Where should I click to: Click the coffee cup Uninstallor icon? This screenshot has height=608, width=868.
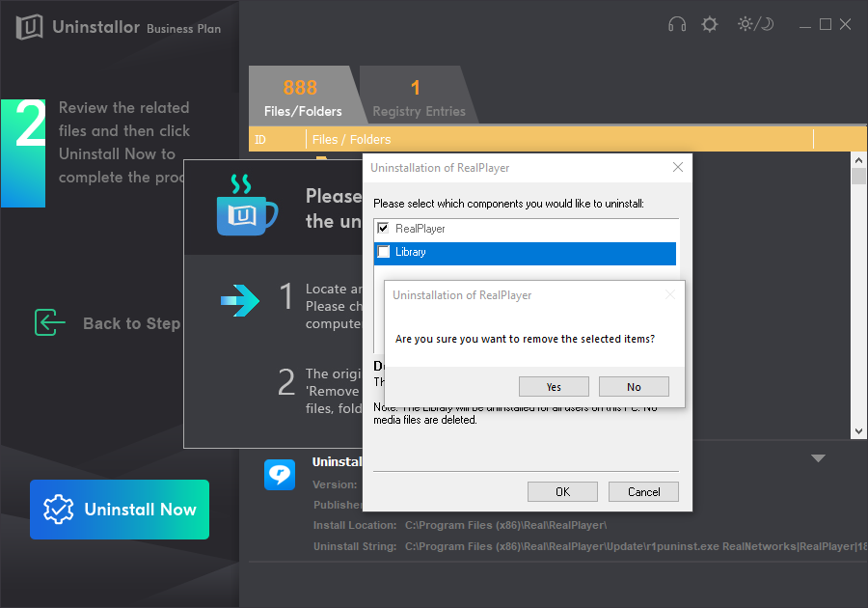pyautogui.click(x=247, y=205)
